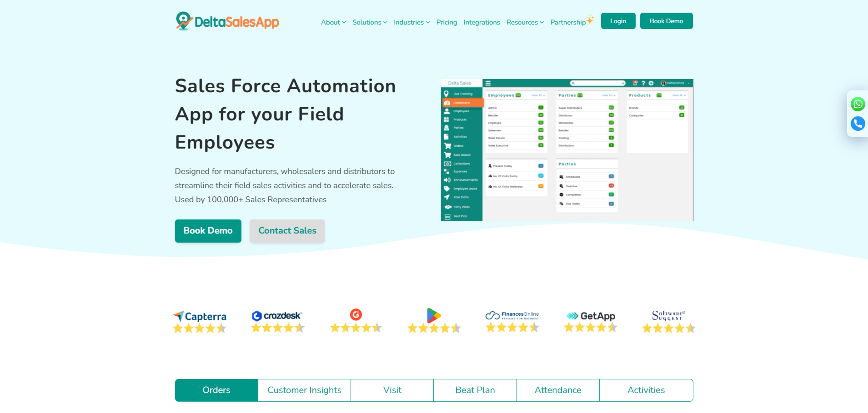Viewport: 868px width, 413px height.
Task: Select the Orders tab
Action: [x=216, y=390]
